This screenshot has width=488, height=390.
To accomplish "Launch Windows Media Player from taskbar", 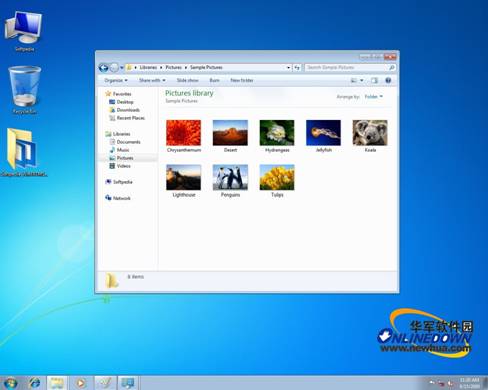I will (81, 383).
